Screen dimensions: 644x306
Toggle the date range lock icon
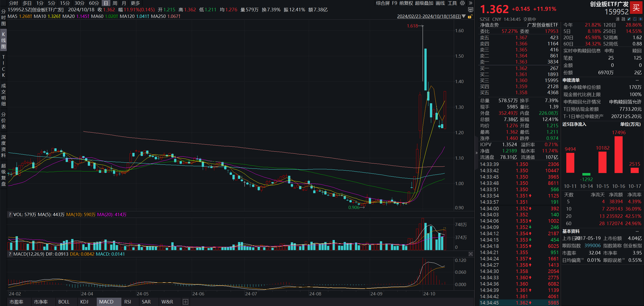pyautogui.click(x=470, y=17)
